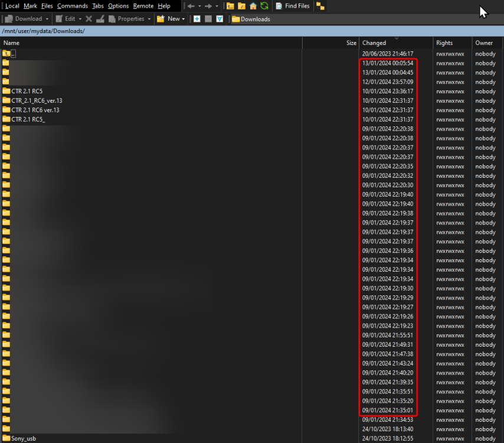Click the date 09/01/2024 21:34:53

(388, 419)
